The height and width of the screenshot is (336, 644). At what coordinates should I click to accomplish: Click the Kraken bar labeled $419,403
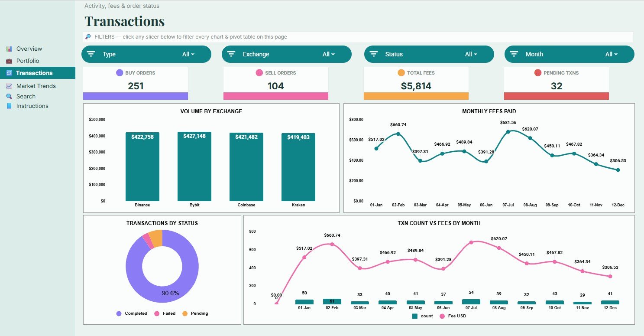[298, 167]
